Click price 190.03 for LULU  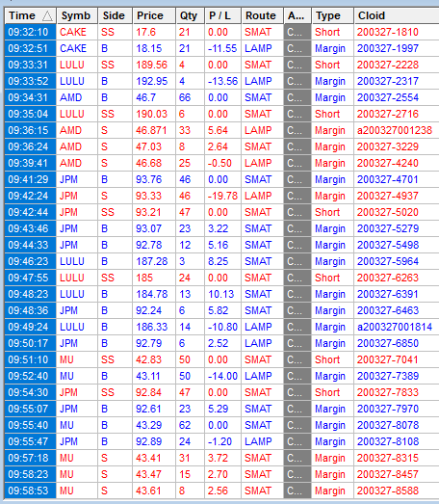click(x=151, y=114)
